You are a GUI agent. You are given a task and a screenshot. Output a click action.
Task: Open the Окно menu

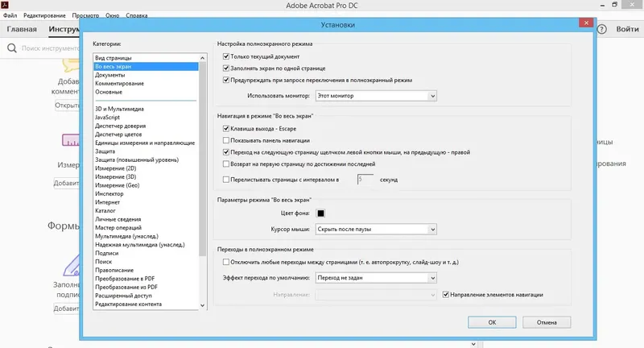click(x=112, y=15)
